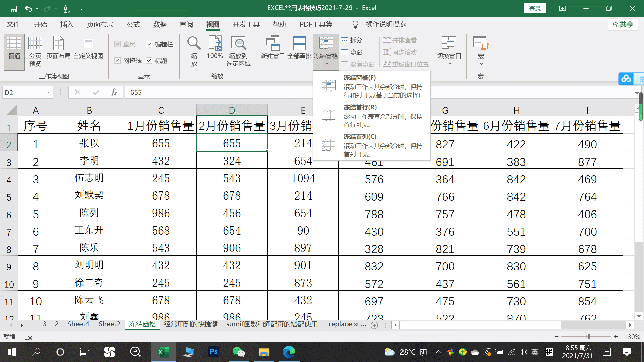Select the Sheet2 worksheet tab

coord(109,324)
